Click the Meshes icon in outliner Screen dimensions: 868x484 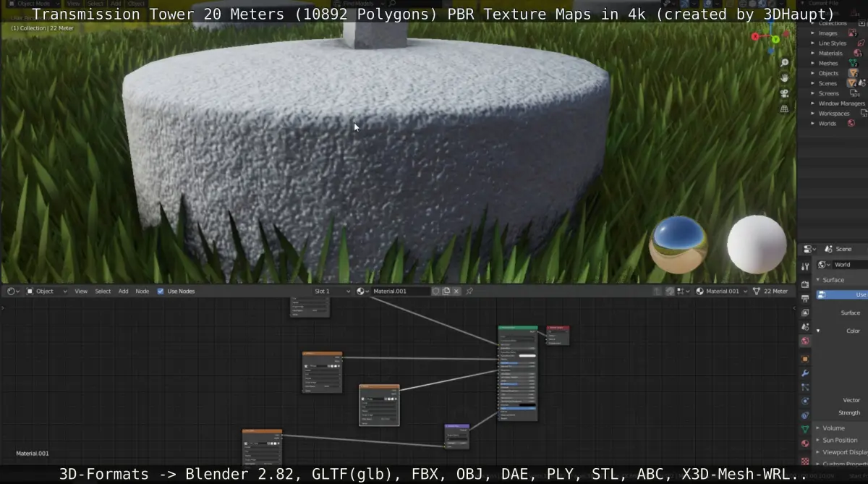tap(854, 63)
